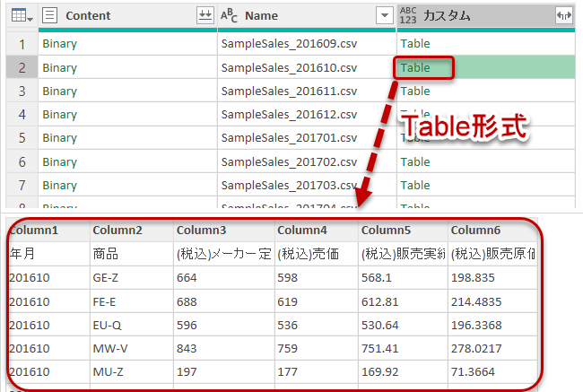The height and width of the screenshot is (392, 583).
Task: Select cell SampleSales_201702.csv
Action: (x=307, y=161)
